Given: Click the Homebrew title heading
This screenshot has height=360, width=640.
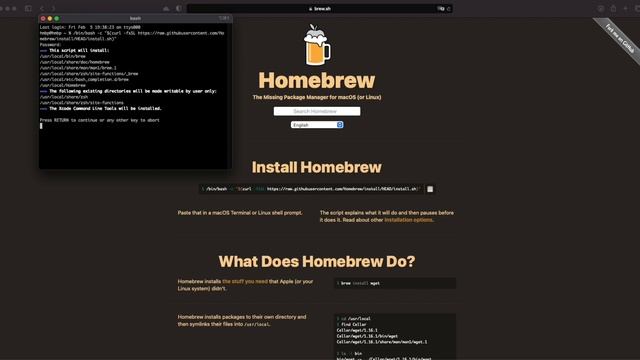Looking at the screenshot, I should pos(317,80).
